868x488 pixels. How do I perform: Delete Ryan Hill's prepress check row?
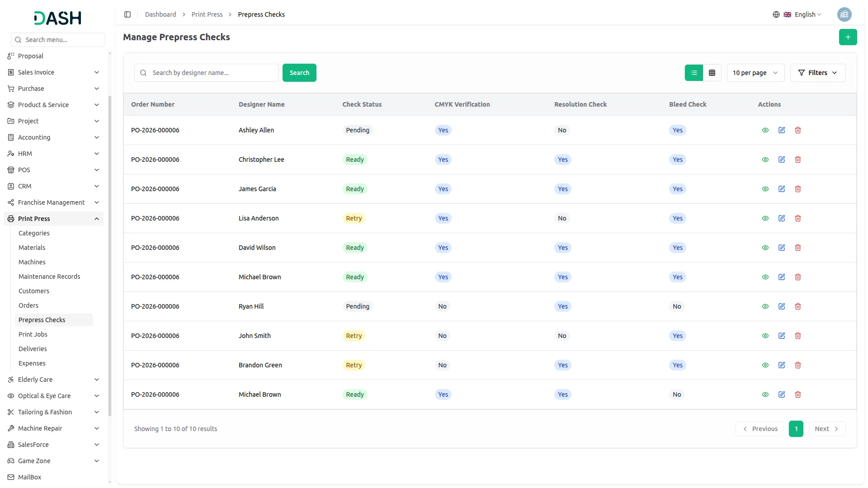[x=797, y=306]
